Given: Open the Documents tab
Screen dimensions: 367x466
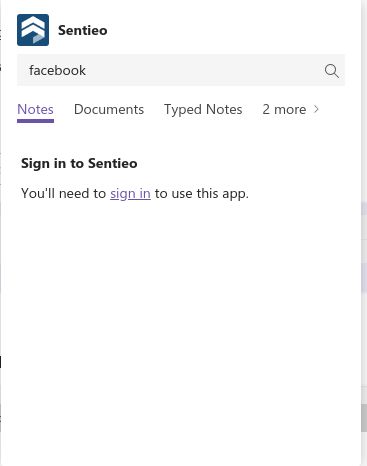Looking at the screenshot, I should pos(109,110).
